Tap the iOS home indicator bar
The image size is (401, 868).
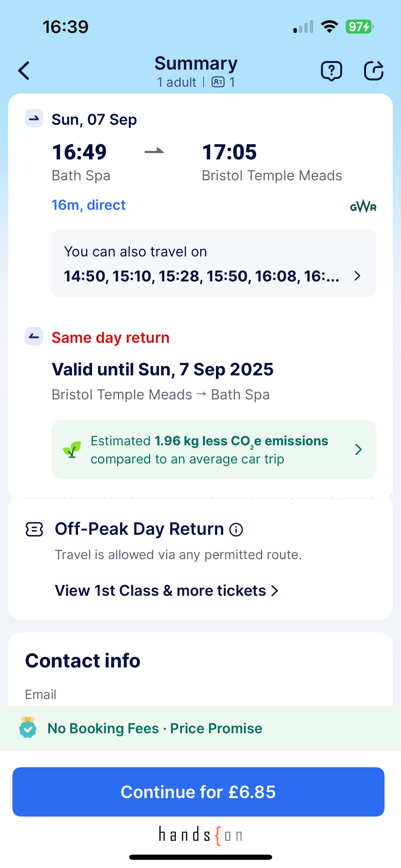[200, 857]
